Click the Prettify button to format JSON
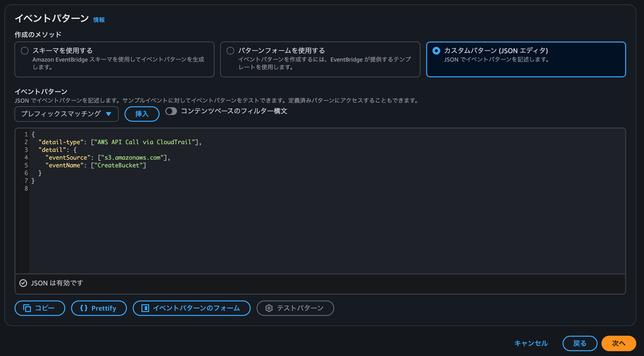 point(99,308)
